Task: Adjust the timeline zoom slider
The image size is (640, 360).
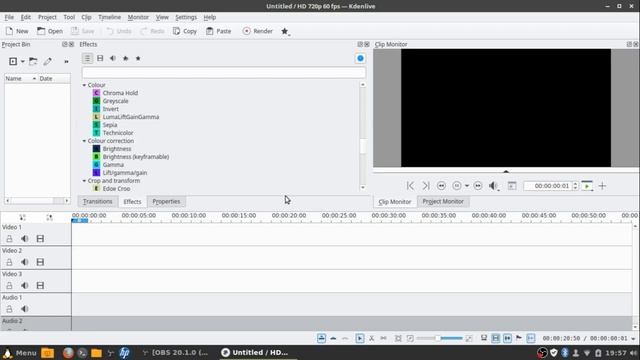Action: coord(439,338)
